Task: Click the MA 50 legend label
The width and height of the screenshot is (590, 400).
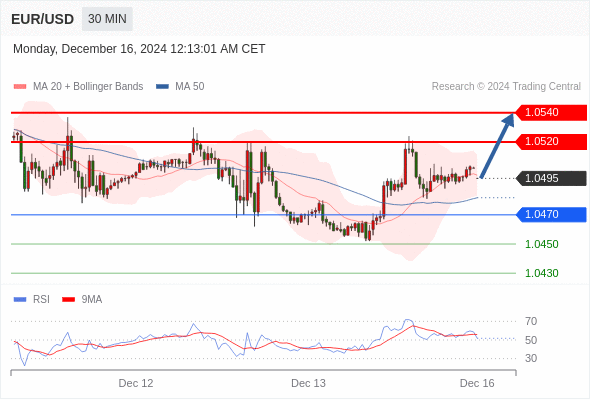Action: 190,87
